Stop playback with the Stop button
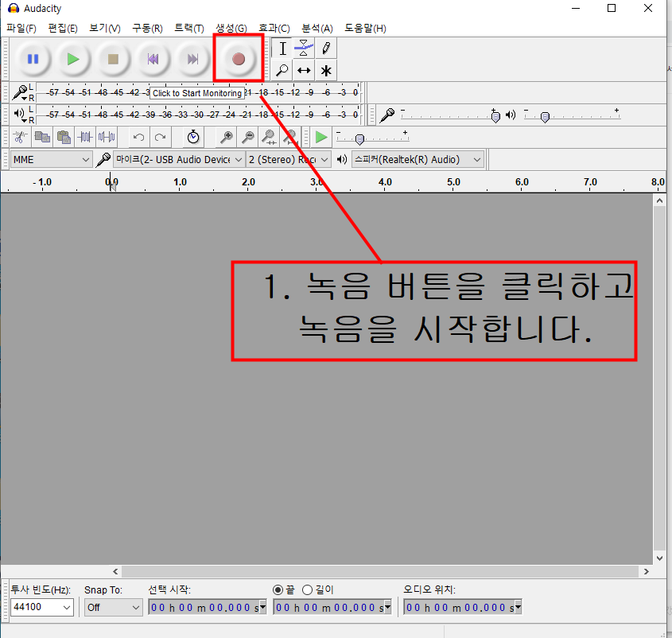672x638 pixels. 113,59
